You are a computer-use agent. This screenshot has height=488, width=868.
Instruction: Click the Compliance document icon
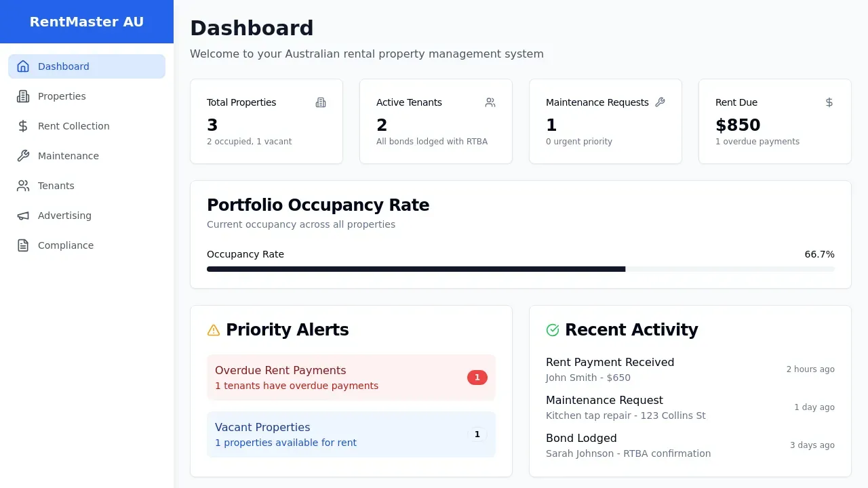[23, 245]
